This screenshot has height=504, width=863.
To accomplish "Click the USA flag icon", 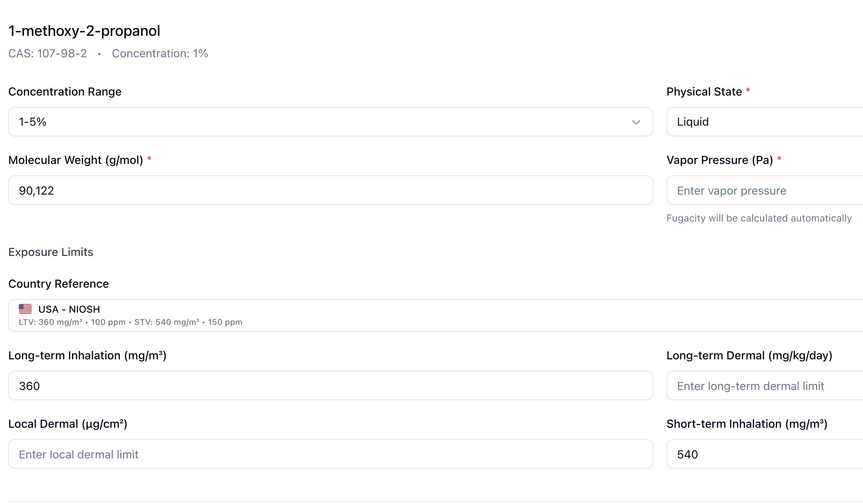I will pos(25,309).
